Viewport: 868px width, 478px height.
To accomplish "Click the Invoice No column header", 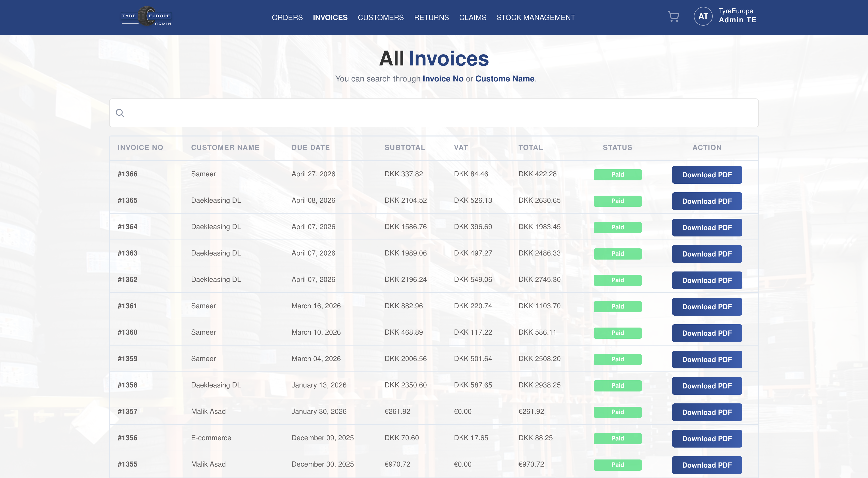I will tap(140, 148).
